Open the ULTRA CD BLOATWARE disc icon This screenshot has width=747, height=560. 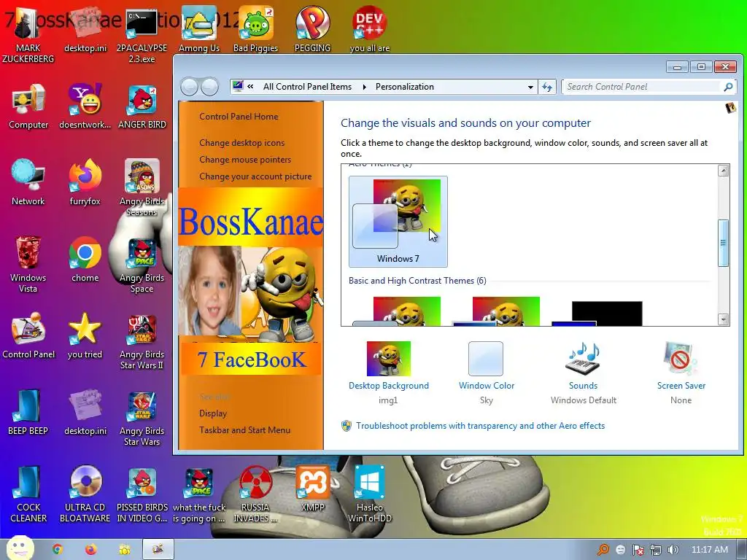point(85,494)
